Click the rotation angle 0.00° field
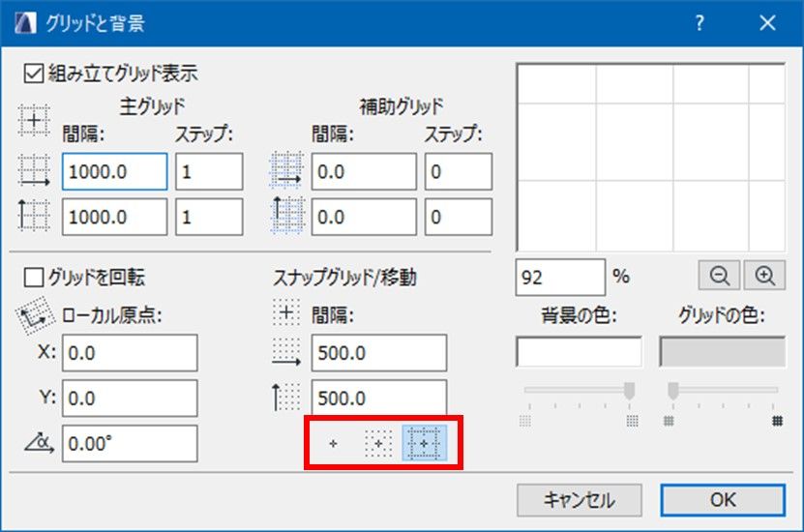This screenshot has height=532, width=804. (131, 443)
